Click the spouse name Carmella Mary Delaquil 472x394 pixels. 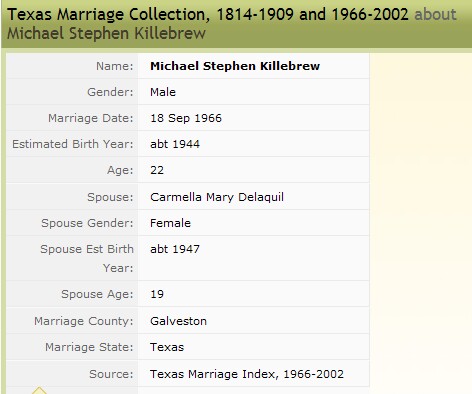pyautogui.click(x=217, y=197)
